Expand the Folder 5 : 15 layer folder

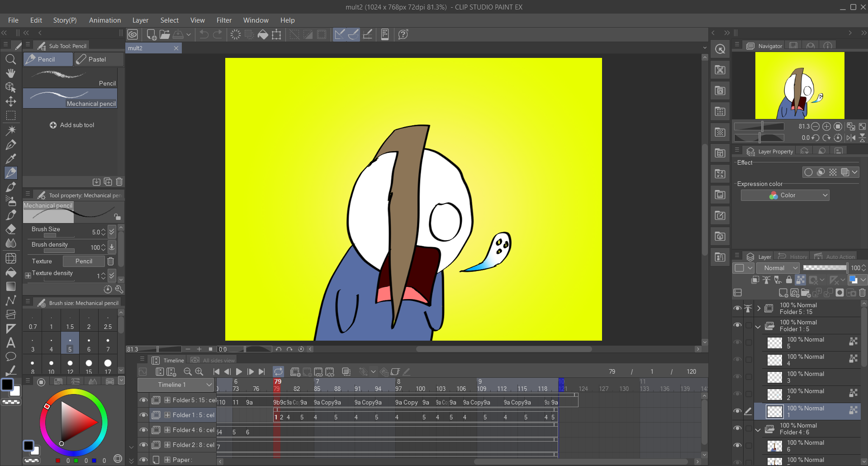point(759,309)
